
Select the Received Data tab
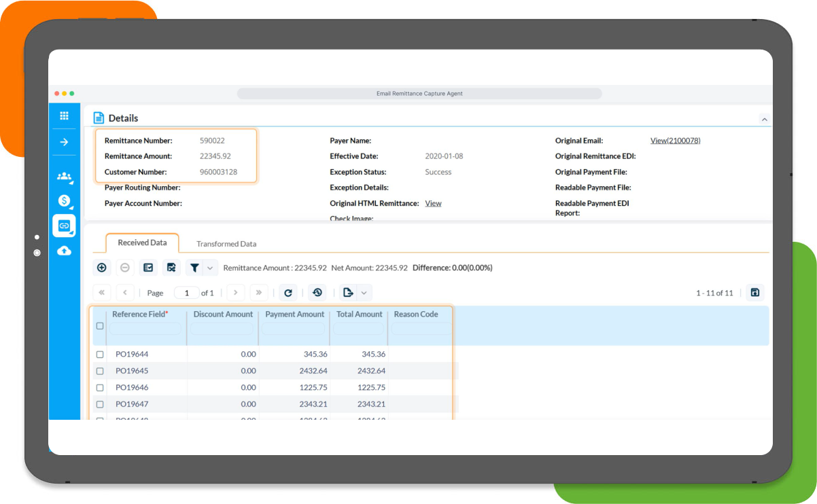pos(142,242)
